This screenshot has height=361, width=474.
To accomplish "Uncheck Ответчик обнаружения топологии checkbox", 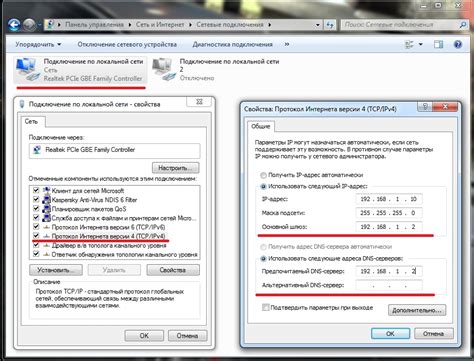I will [x=36, y=254].
